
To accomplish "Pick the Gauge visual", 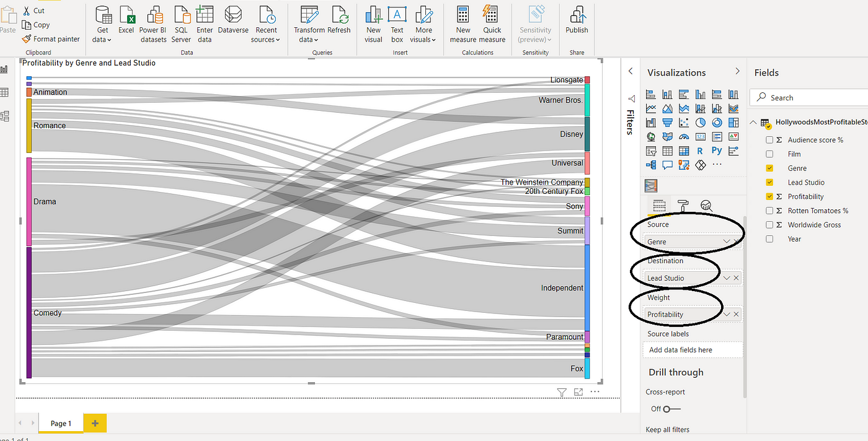I will pos(684,136).
